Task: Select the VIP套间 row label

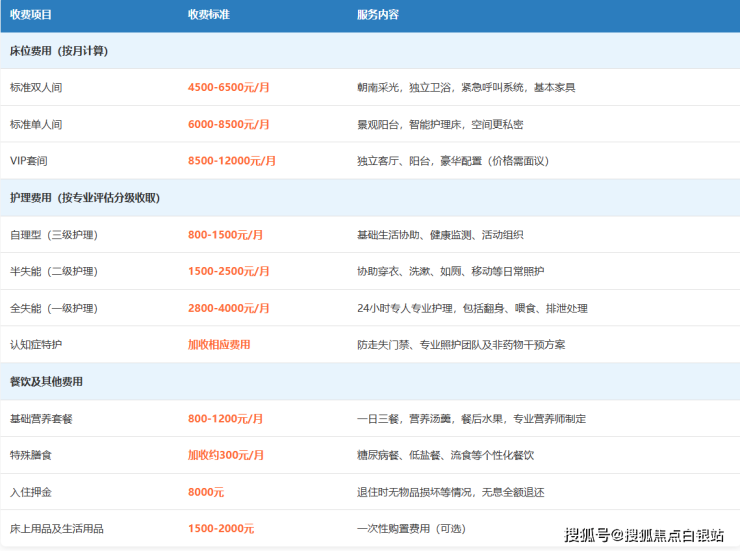Action: pyautogui.click(x=29, y=161)
